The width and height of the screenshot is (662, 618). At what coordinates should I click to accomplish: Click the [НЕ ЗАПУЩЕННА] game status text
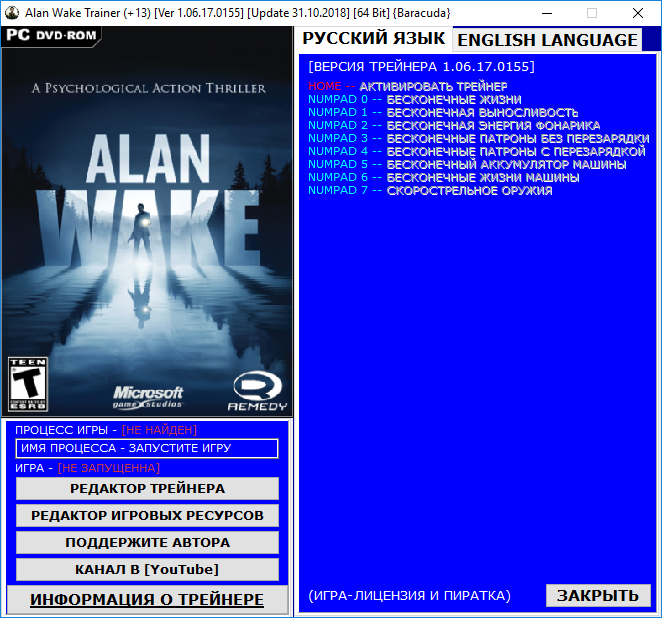tap(109, 468)
